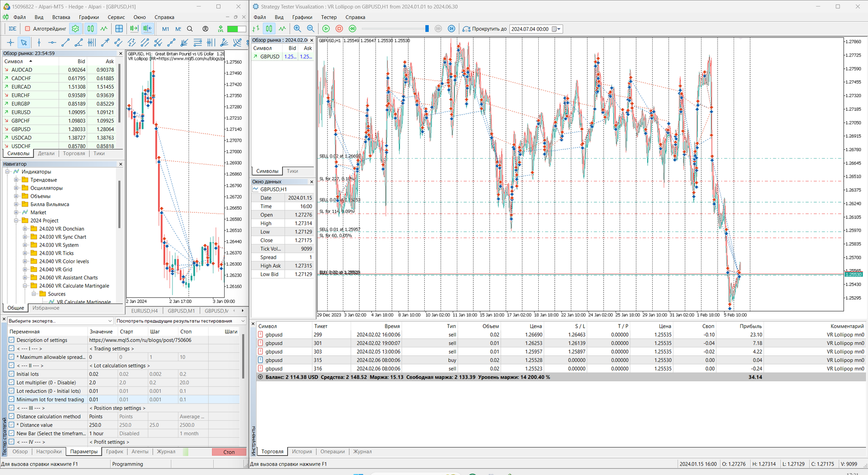This screenshot has width=868, height=475.
Task: Select the vertical line drawing tool
Action: click(39, 42)
